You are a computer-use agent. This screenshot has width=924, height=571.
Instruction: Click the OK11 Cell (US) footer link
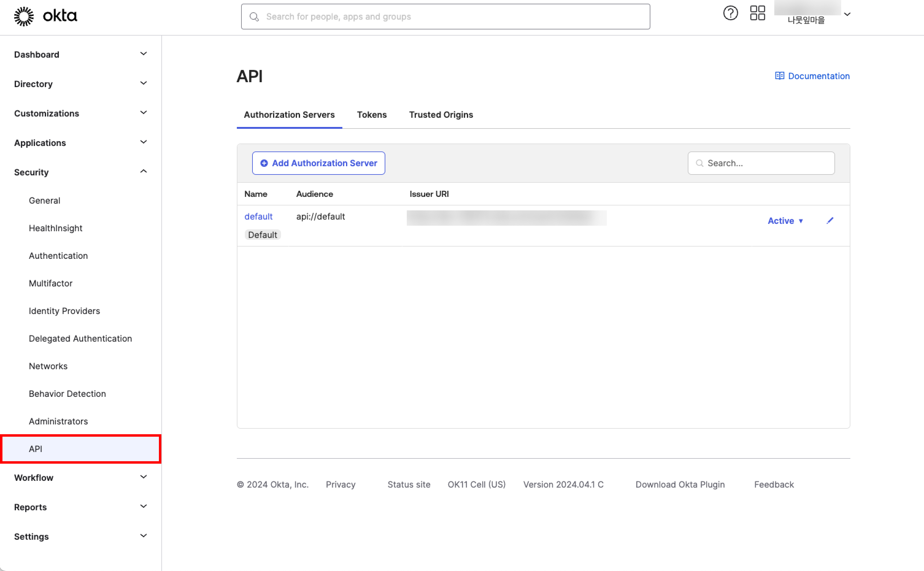pyautogui.click(x=476, y=485)
